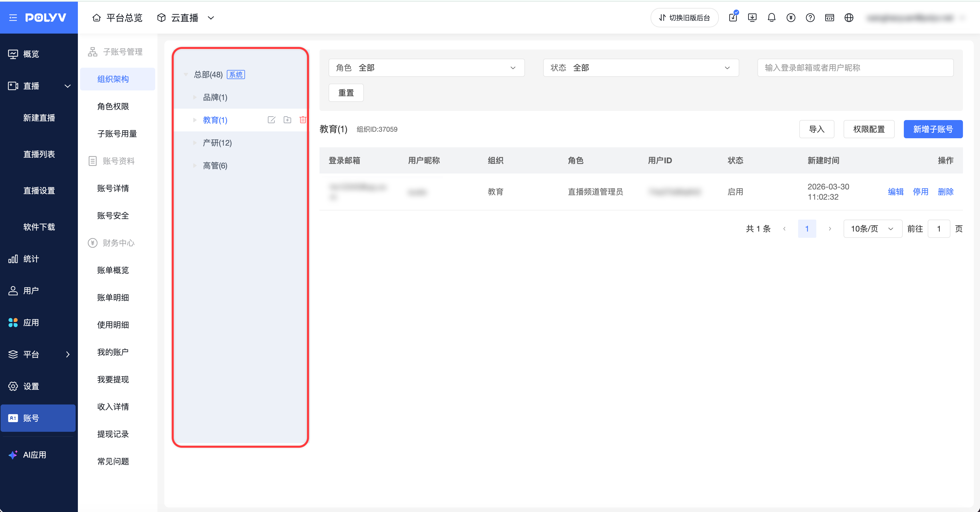This screenshot has width=980, height=512.
Task: Add a sub-organization under 教育 using the plus icon
Action: pos(287,120)
